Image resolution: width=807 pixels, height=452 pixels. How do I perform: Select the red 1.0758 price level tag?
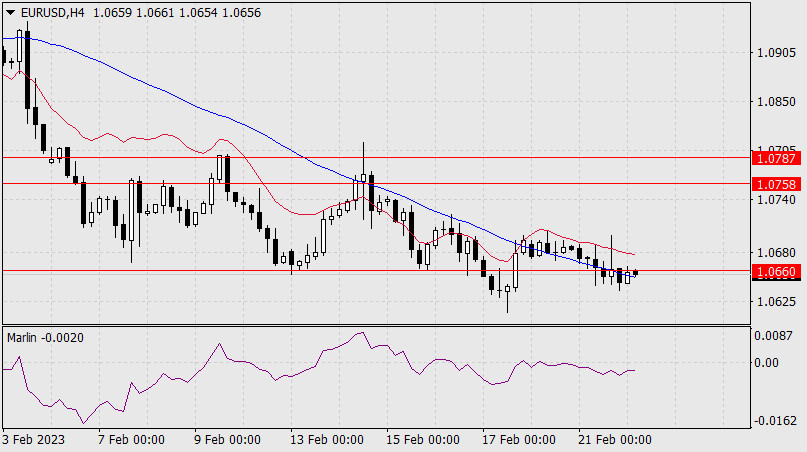tap(776, 184)
